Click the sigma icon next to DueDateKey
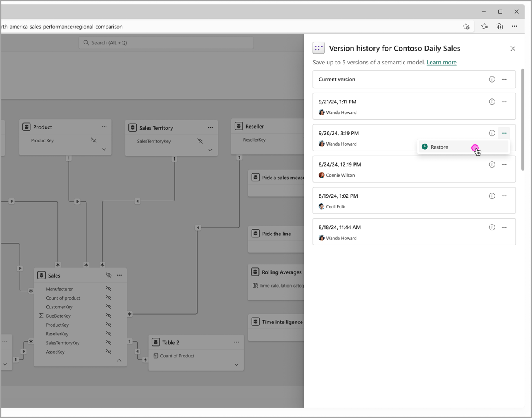The height and width of the screenshot is (418, 532). tap(41, 316)
